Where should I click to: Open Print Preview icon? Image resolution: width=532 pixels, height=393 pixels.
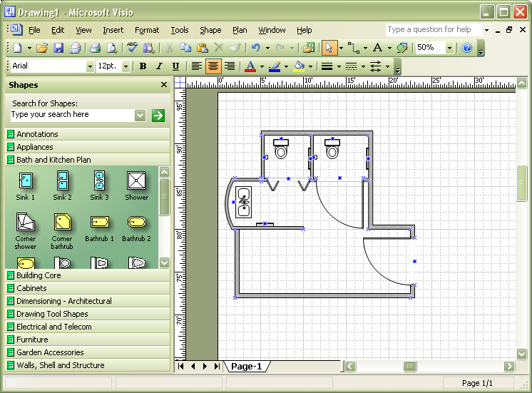point(112,48)
